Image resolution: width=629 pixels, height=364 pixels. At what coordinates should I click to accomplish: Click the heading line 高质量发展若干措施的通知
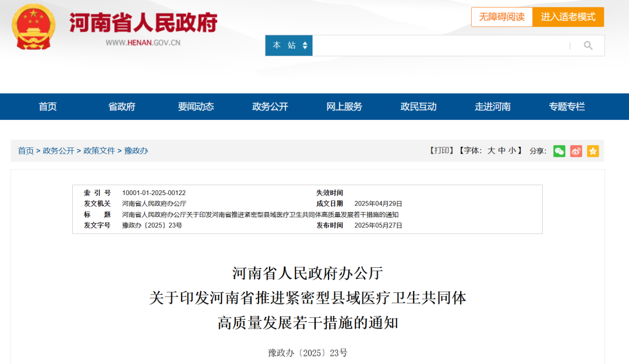[308, 323]
